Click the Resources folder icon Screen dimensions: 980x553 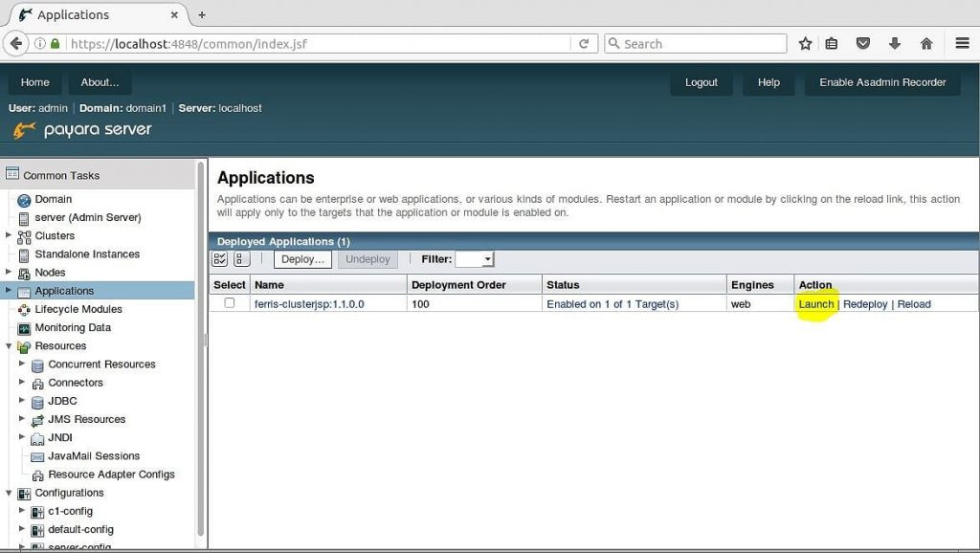(x=24, y=346)
